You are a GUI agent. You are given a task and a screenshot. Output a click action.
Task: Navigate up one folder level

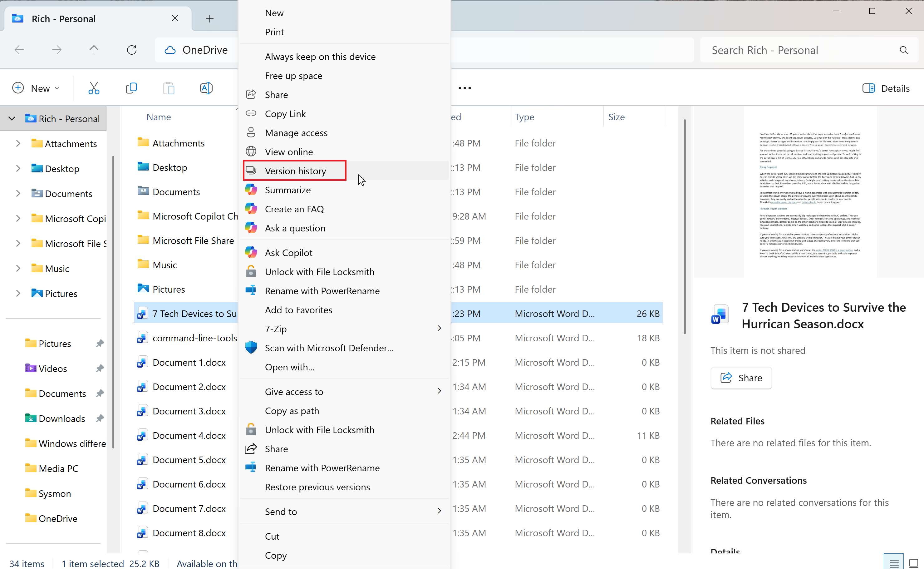pyautogui.click(x=94, y=50)
